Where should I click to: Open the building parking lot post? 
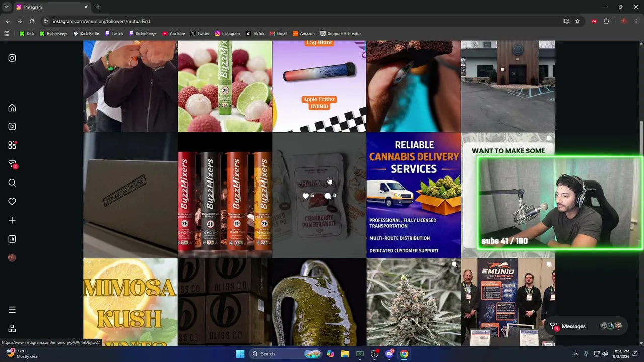pyautogui.click(x=508, y=86)
